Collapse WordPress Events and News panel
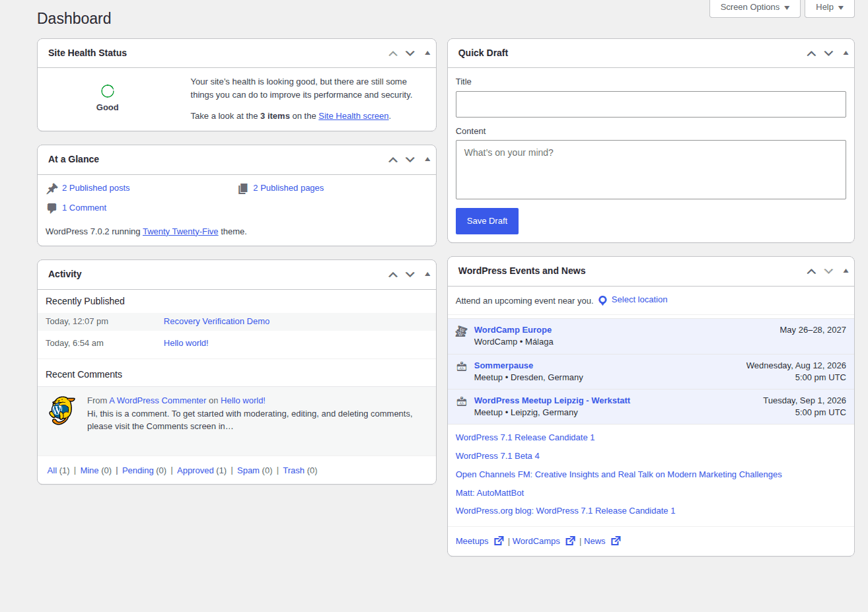 [x=846, y=271]
